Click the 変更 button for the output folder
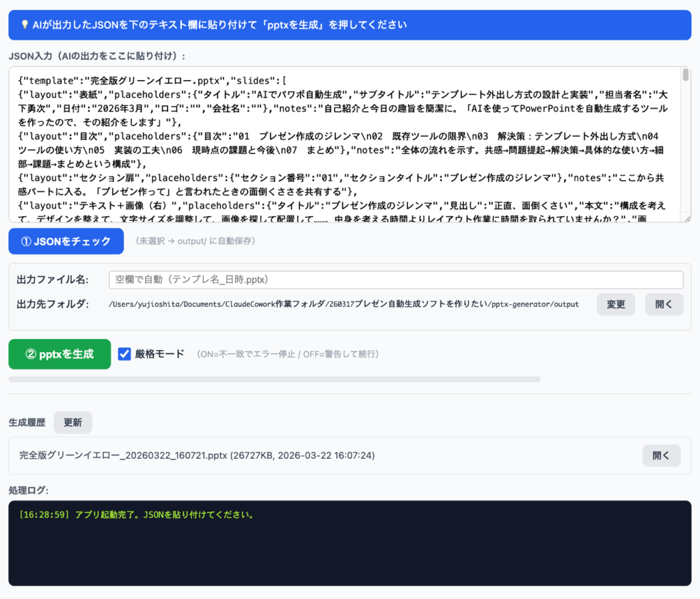 point(616,304)
